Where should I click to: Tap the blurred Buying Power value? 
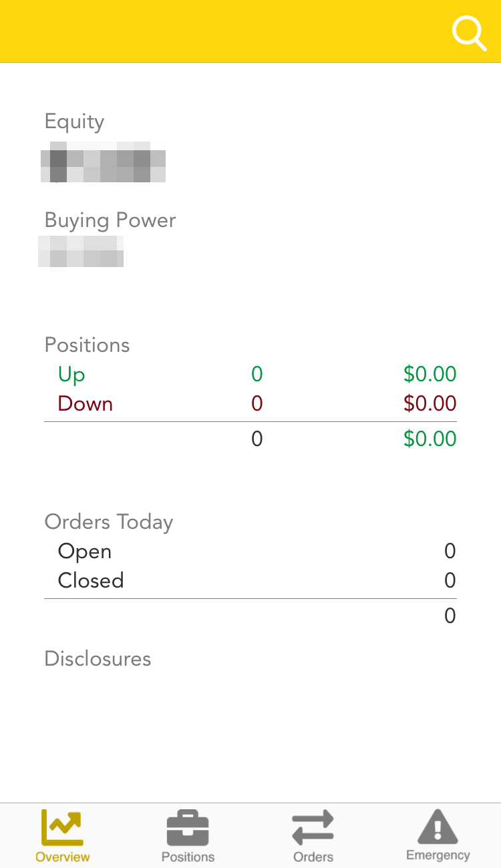81,252
